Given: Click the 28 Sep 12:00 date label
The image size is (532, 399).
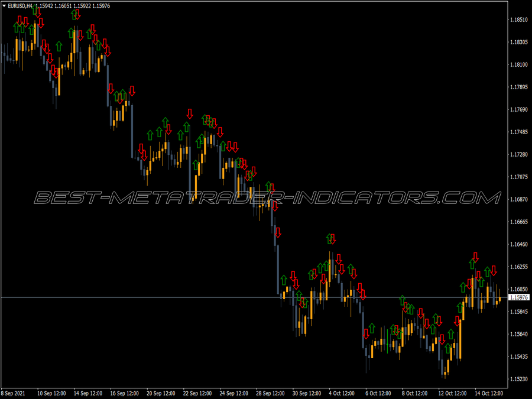Looking at the screenshot, I should pyautogui.click(x=270, y=393).
